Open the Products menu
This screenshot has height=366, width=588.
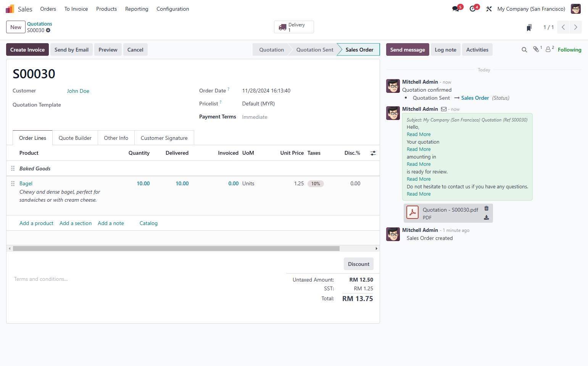[x=106, y=9]
